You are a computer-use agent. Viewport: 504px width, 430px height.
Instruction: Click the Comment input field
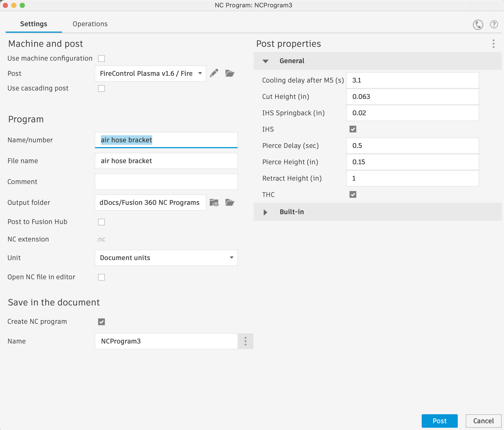(x=166, y=182)
